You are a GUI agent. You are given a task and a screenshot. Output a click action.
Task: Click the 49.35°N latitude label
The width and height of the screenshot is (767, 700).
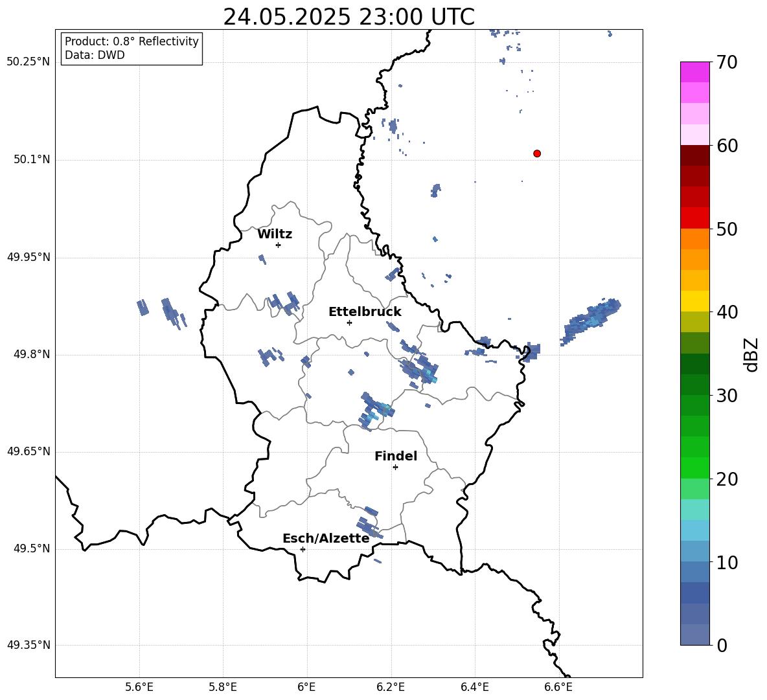[x=29, y=645]
